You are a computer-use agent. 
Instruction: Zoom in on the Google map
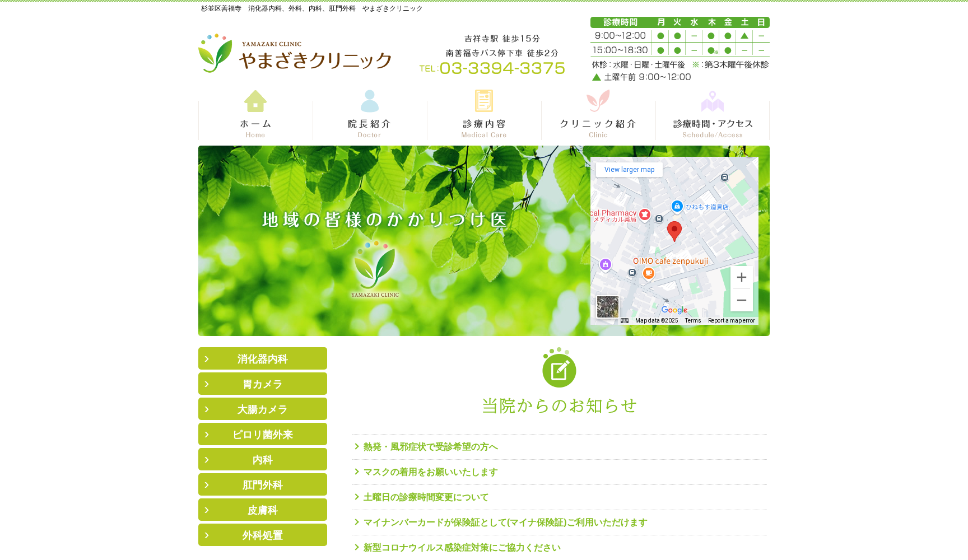coord(741,278)
